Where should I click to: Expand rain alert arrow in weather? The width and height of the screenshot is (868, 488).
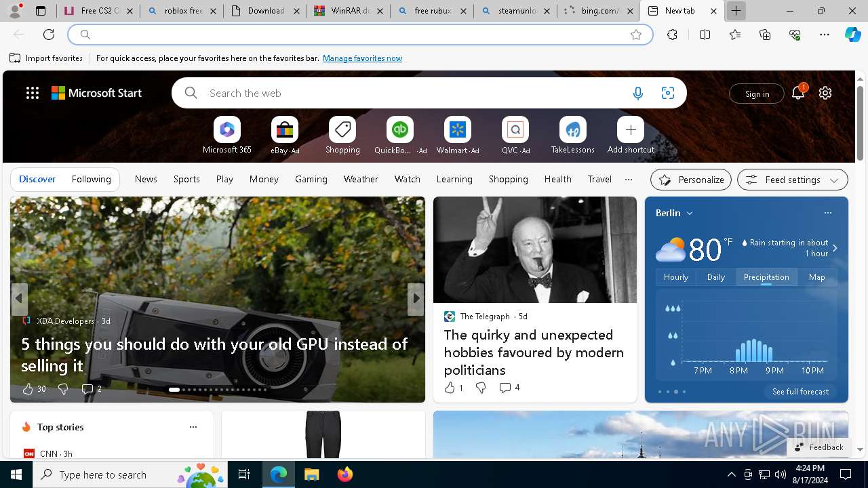point(835,248)
